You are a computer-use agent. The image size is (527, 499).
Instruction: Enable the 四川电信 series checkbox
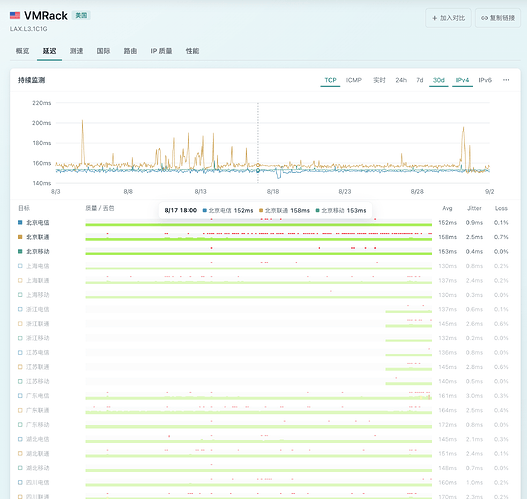pyautogui.click(x=20, y=483)
